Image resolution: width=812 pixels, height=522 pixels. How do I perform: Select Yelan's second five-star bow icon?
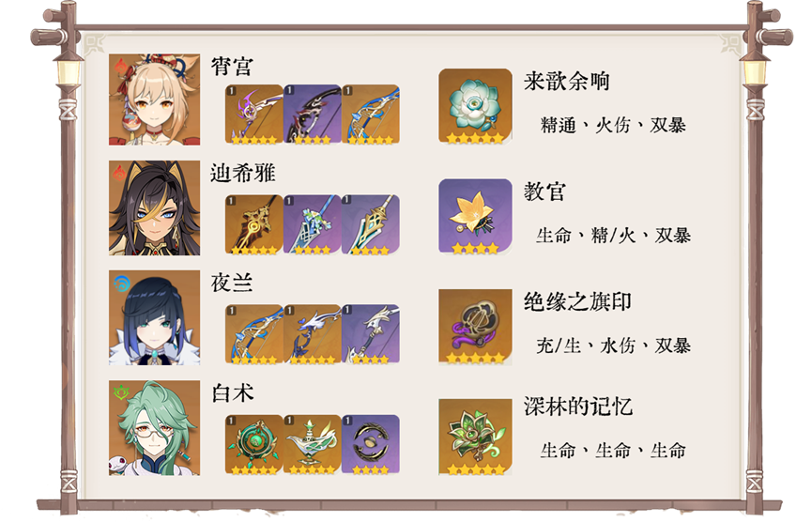tap(313, 334)
